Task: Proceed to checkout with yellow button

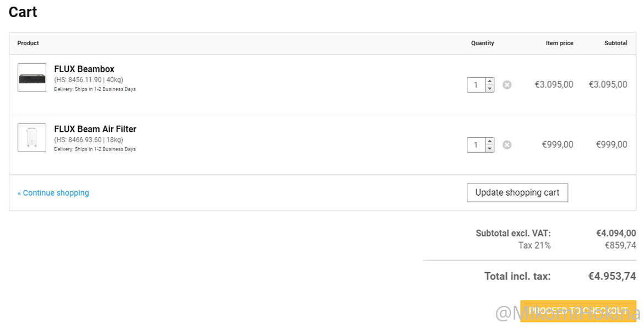Action: 578,310
